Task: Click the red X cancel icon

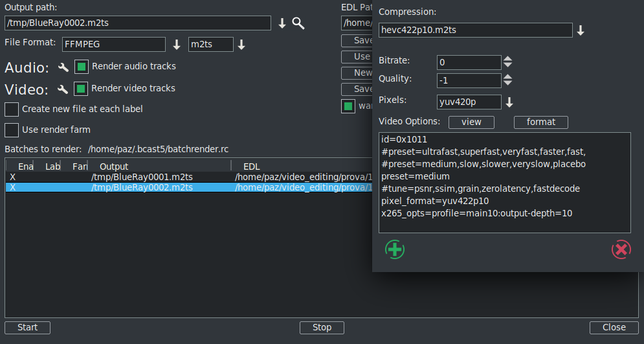Action: pos(621,249)
